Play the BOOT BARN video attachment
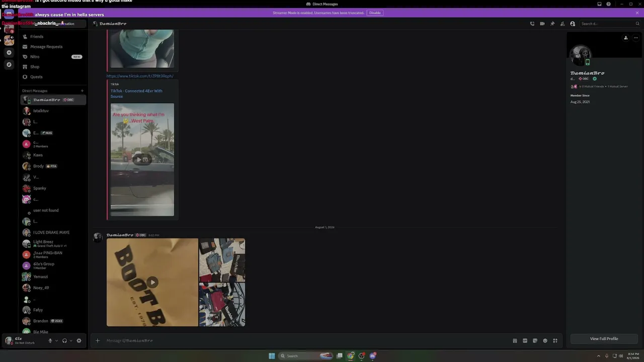 click(152, 282)
